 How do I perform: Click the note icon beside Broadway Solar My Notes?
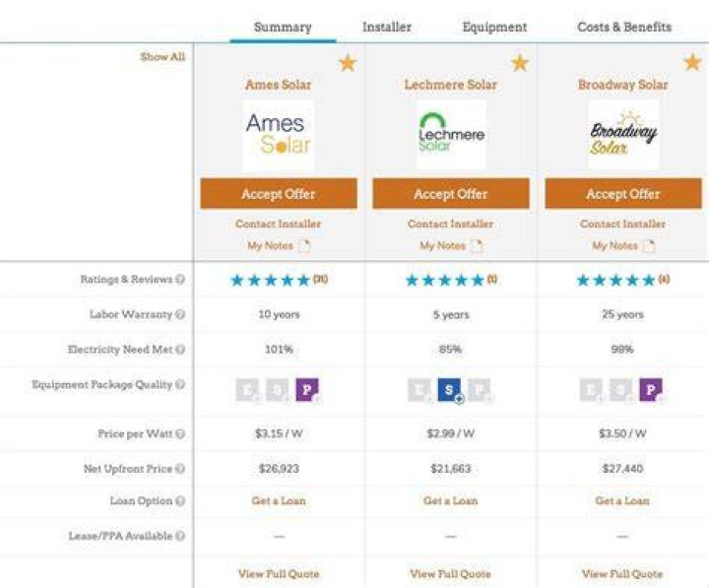click(649, 246)
